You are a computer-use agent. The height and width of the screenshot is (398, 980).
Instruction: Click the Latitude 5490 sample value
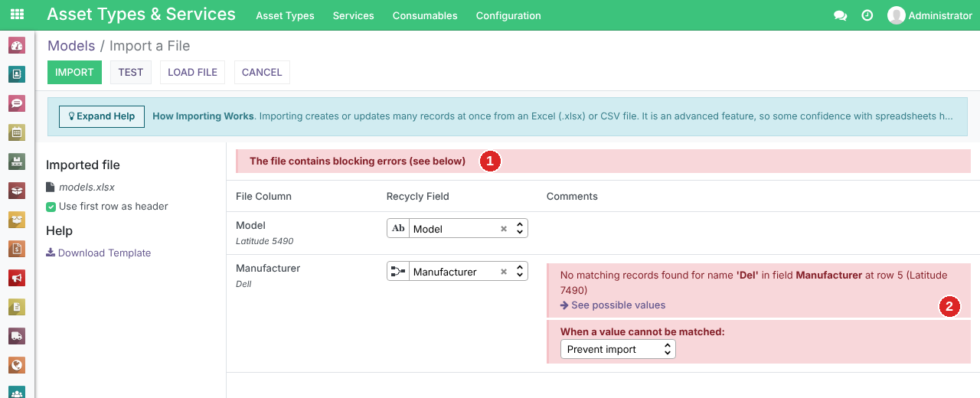click(265, 241)
